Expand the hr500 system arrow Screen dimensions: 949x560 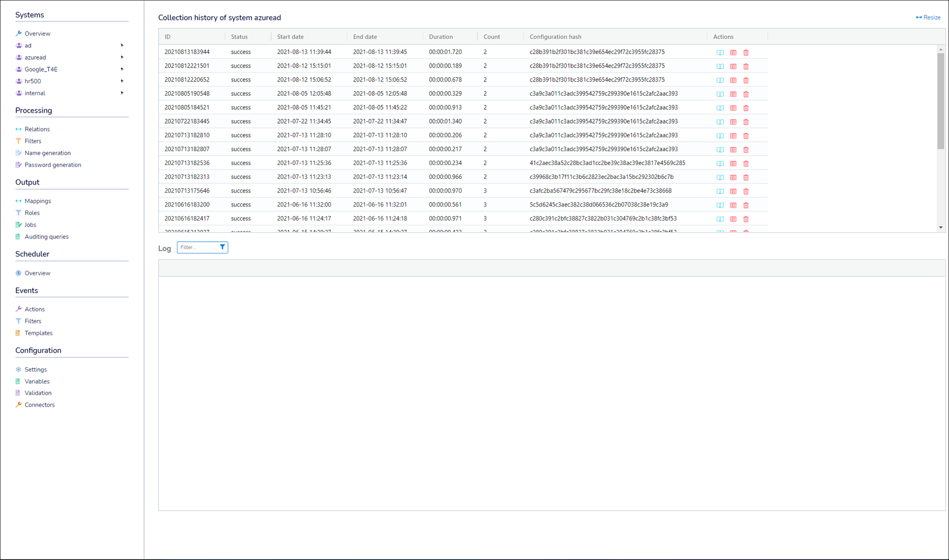coord(122,81)
